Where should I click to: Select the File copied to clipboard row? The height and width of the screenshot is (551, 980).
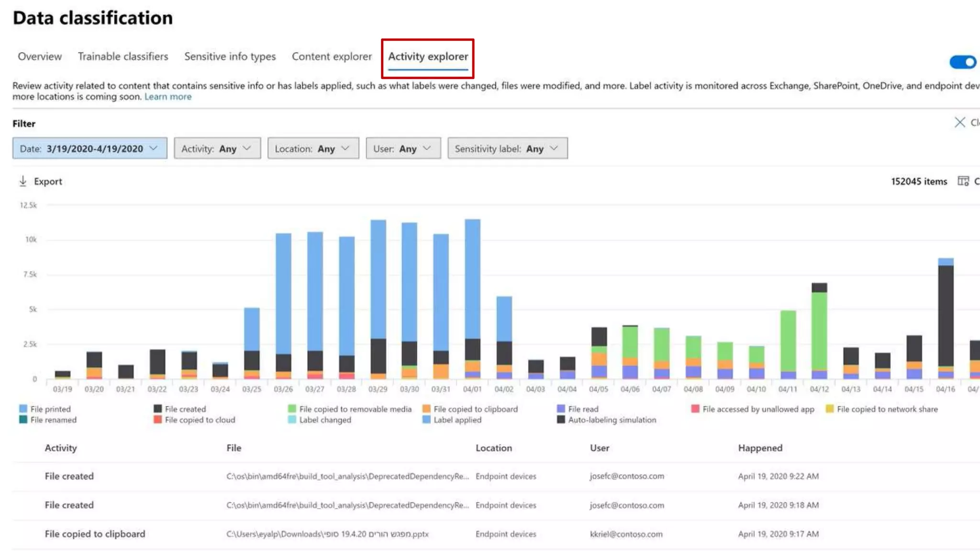95,534
